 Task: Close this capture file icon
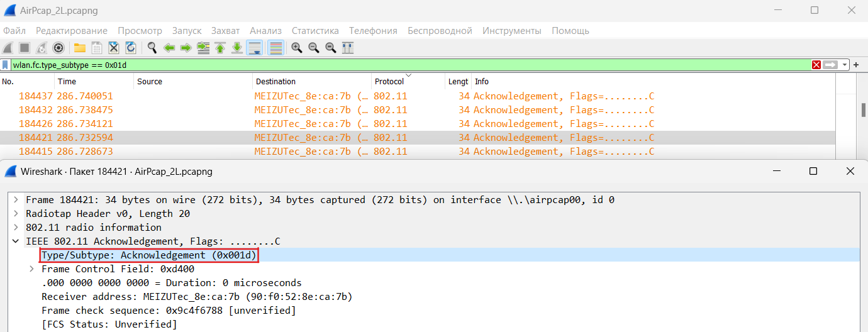coord(114,48)
